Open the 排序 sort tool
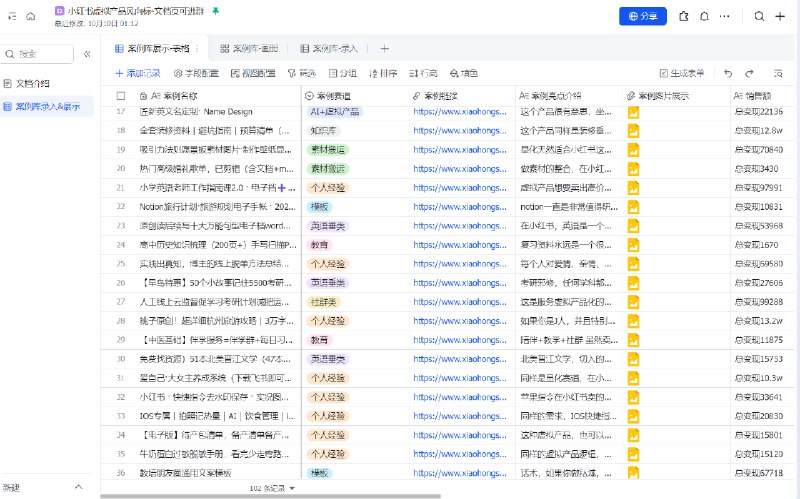 383,73
